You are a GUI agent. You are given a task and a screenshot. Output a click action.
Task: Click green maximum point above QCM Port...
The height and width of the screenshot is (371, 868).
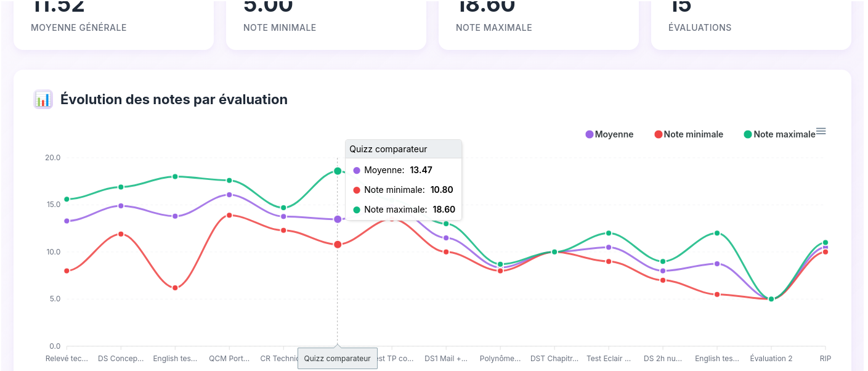(229, 181)
